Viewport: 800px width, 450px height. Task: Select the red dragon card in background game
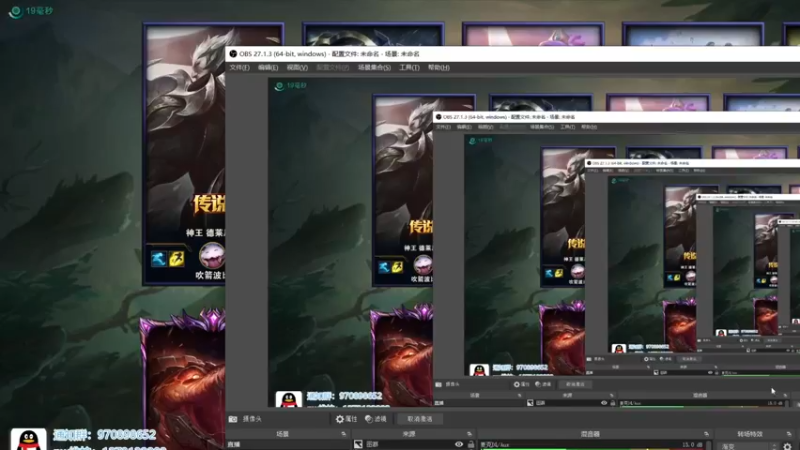tap(182, 380)
